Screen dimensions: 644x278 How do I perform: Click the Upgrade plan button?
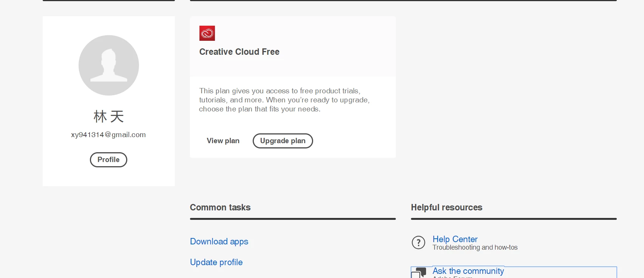[283, 141]
